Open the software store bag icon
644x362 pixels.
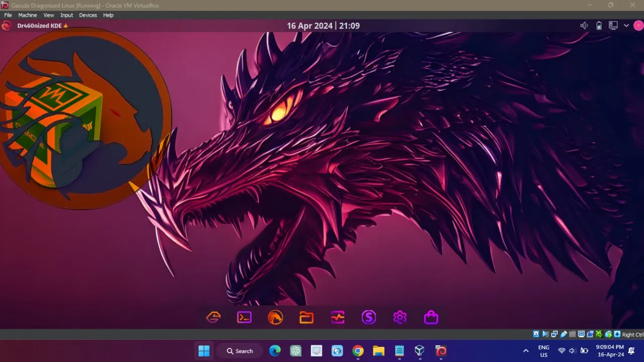(x=431, y=317)
